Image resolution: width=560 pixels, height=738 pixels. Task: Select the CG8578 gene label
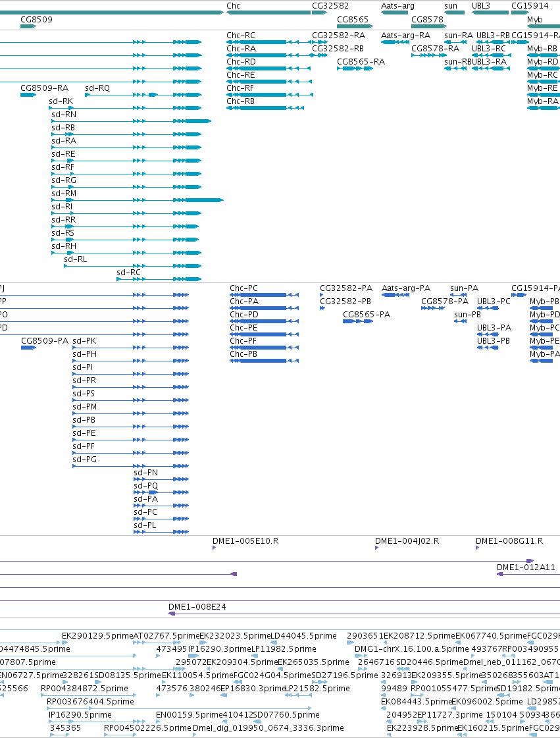427,19
